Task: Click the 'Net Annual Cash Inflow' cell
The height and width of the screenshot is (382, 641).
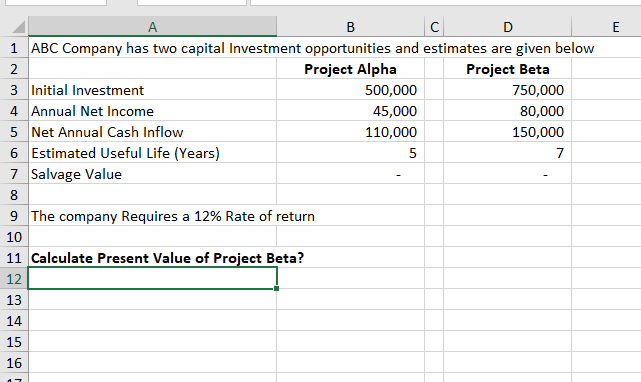Action: [x=152, y=132]
